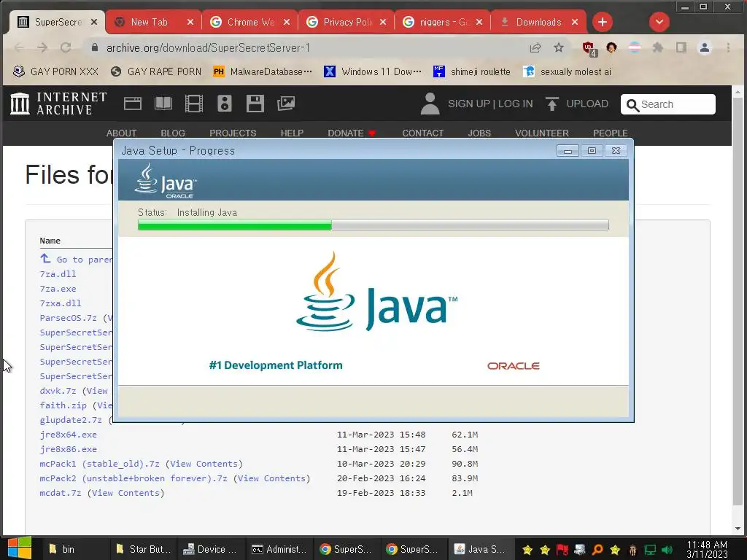Click the browser back arrow
This screenshot has width=747, height=560.
(20, 47)
